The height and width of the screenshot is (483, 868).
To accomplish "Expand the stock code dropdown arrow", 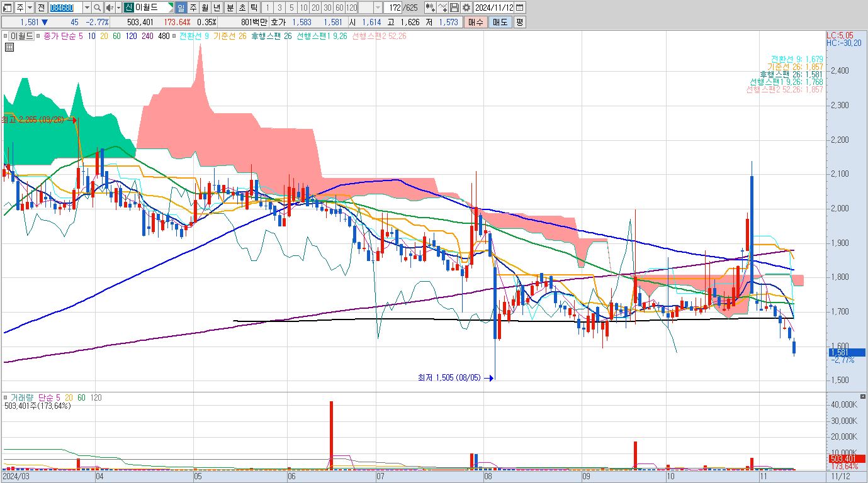I will 87,8.
